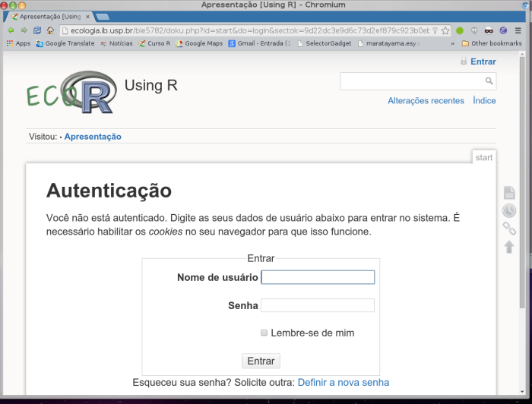
Task: Bookmark this page with the star icon
Action: (x=445, y=30)
